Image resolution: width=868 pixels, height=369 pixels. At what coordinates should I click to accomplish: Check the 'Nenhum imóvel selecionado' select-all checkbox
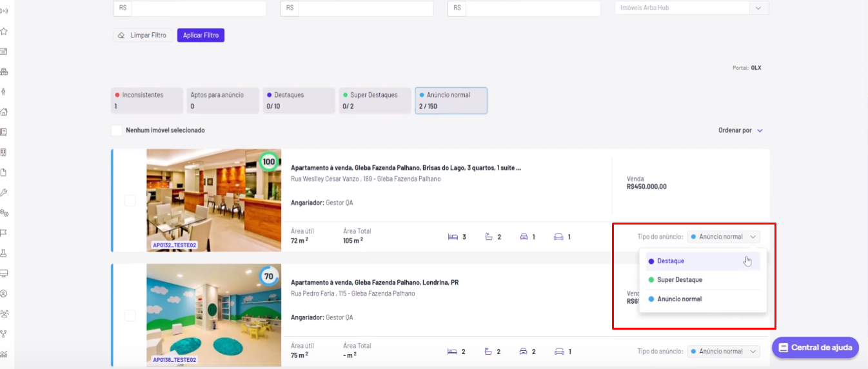117,130
